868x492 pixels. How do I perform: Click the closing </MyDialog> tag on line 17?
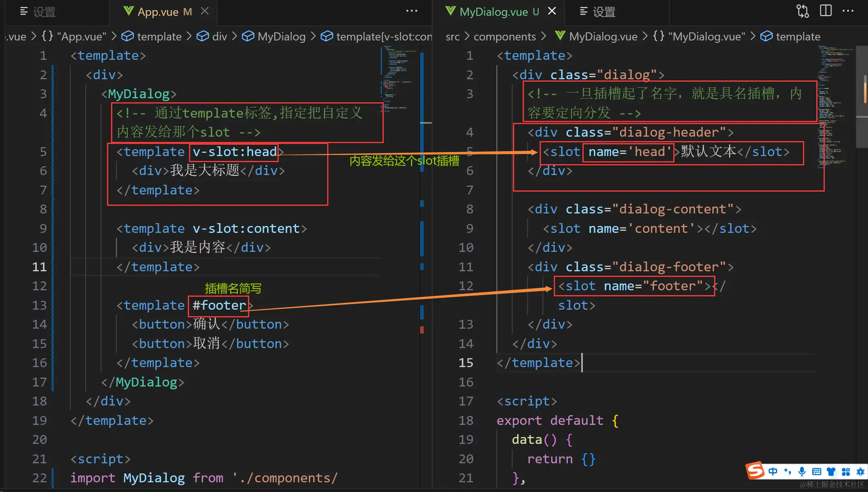point(143,382)
